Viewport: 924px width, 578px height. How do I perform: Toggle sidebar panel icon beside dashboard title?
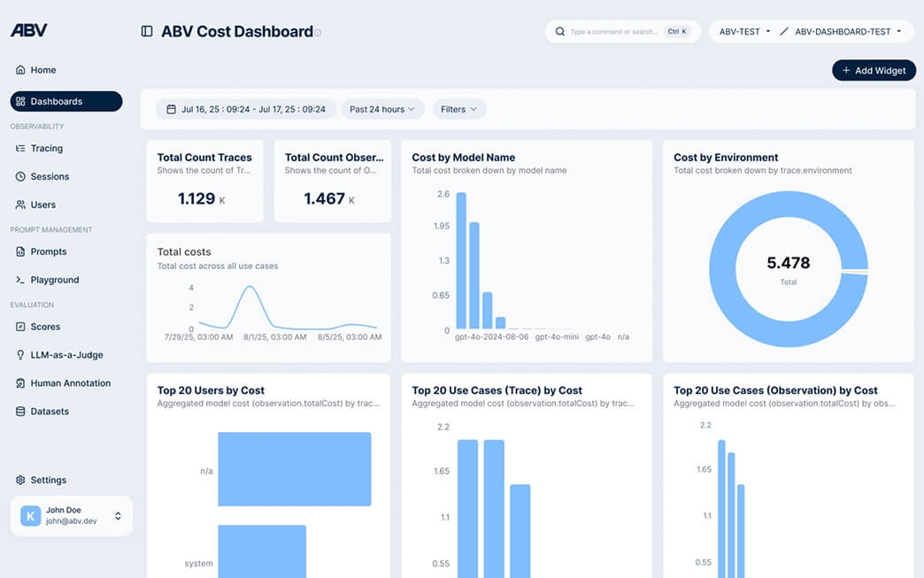tap(147, 31)
